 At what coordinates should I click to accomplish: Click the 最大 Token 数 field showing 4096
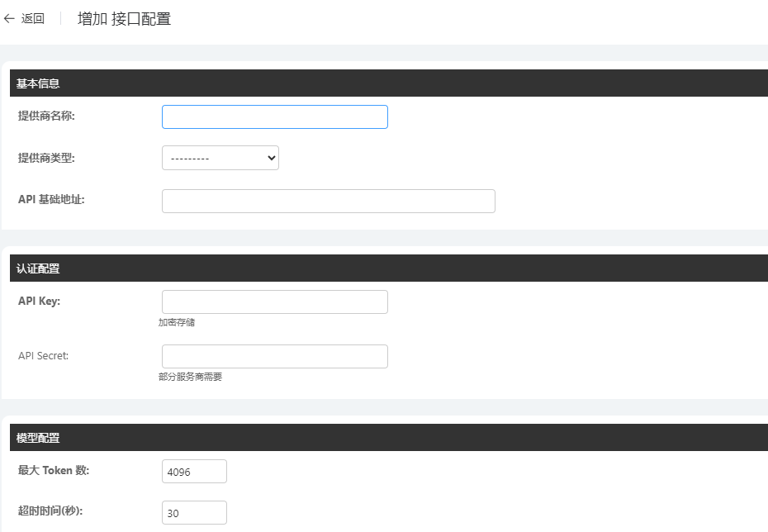click(x=194, y=471)
